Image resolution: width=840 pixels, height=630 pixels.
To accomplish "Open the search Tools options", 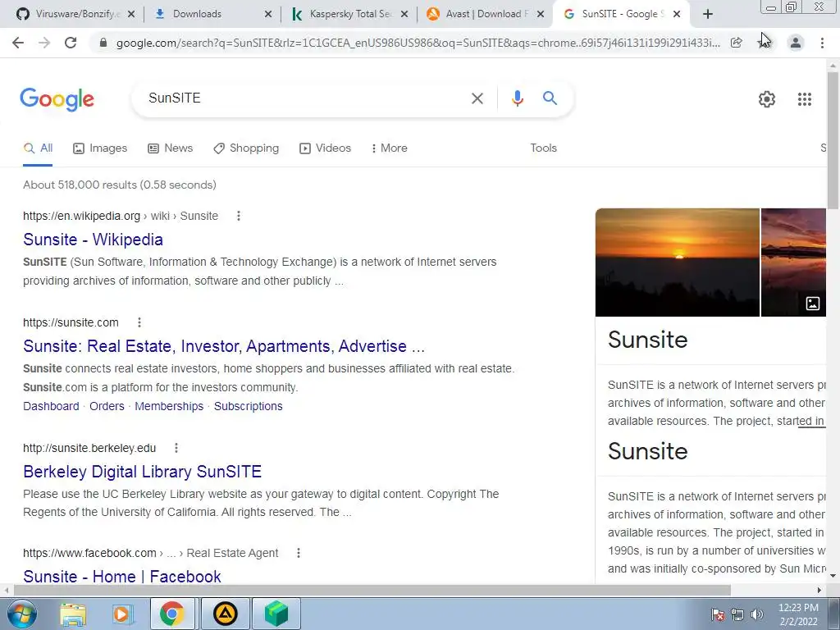I will click(x=543, y=148).
